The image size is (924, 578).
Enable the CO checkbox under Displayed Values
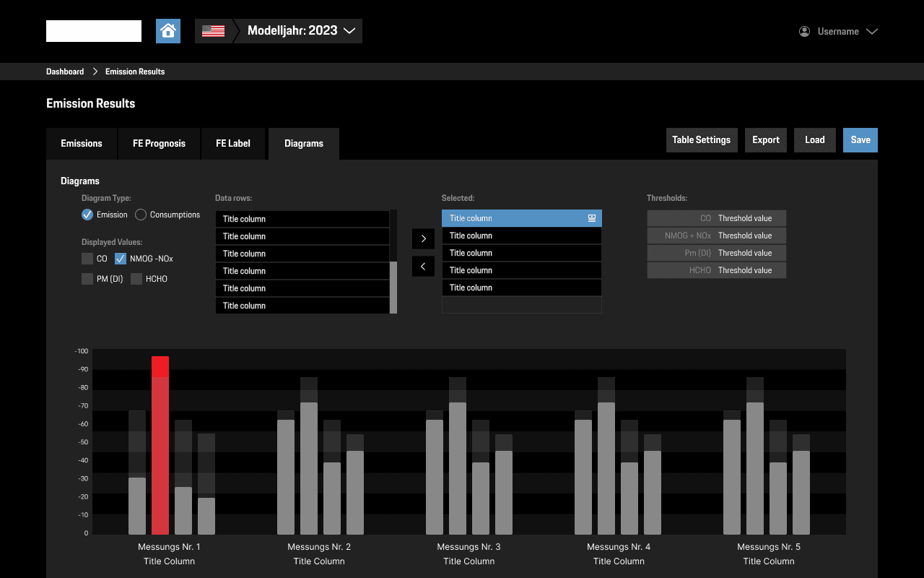click(87, 258)
